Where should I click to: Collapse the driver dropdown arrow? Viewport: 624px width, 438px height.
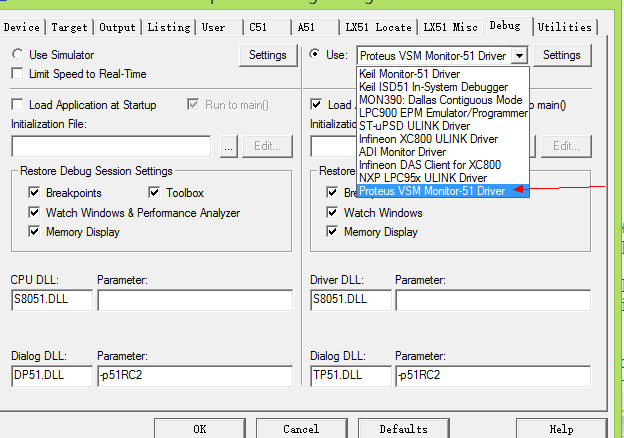tap(519, 55)
